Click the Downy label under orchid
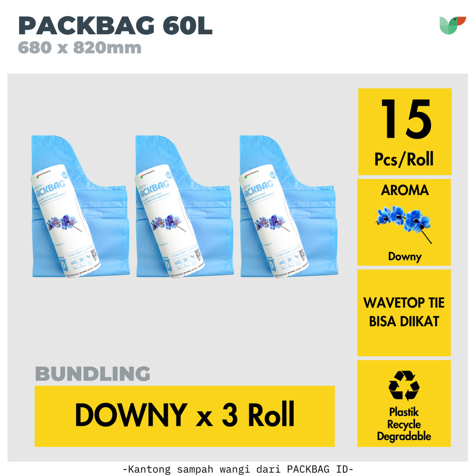 click(x=405, y=257)
